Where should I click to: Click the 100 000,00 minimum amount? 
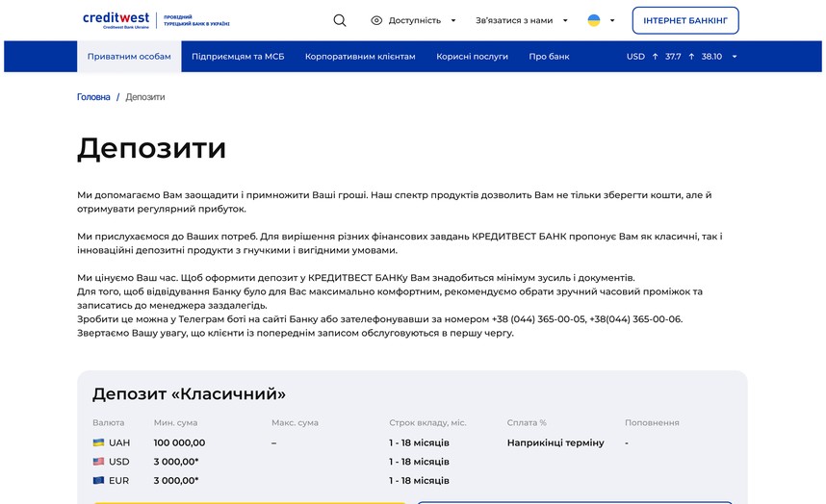(x=180, y=442)
